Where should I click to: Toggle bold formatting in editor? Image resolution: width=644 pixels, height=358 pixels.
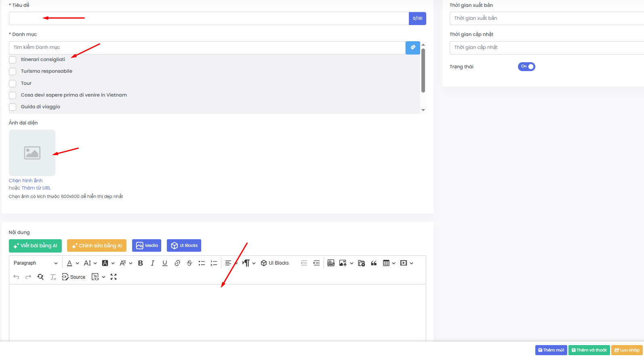point(141,263)
